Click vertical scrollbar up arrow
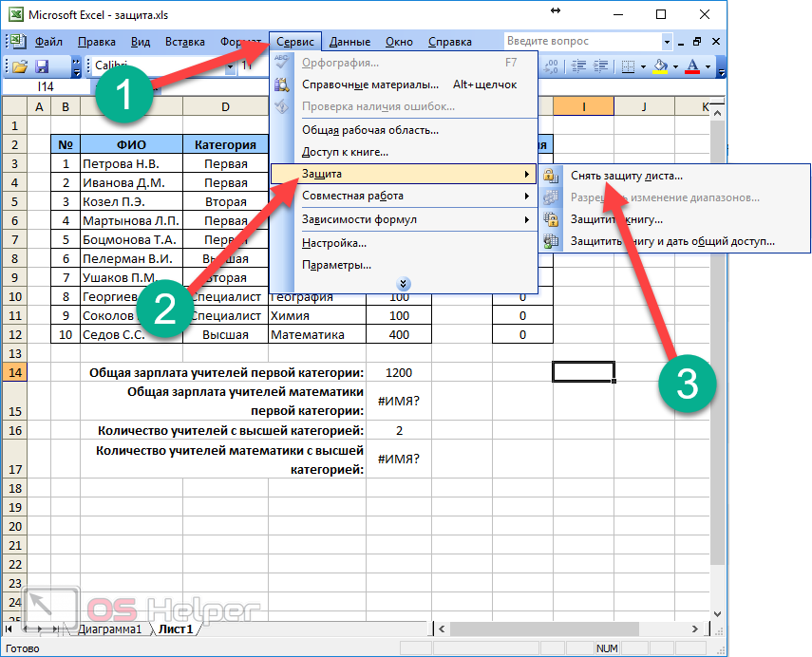The width and height of the screenshot is (812, 657). (717, 113)
